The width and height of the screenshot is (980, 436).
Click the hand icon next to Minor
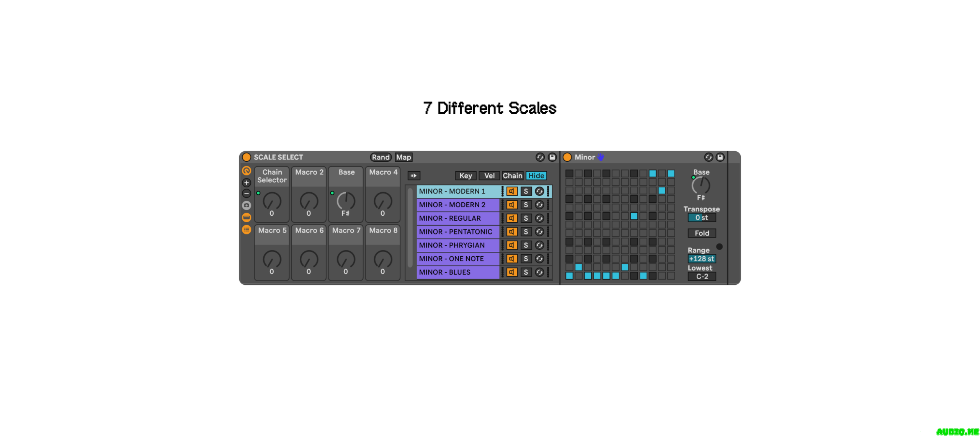[601, 157]
